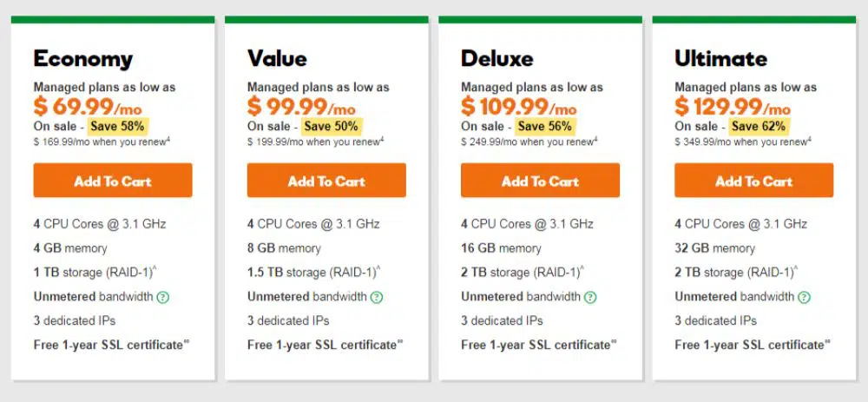Click Deluxe Free 1-year SSL certificate text

[x=536, y=345]
